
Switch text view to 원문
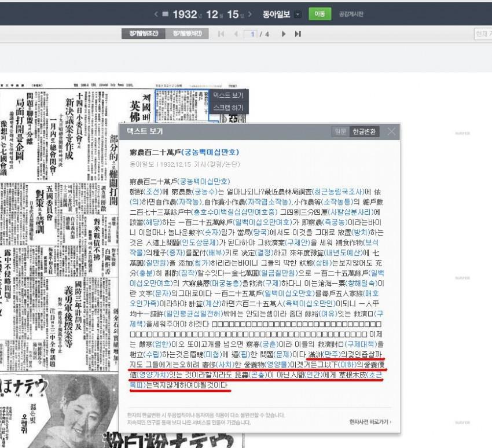pyautogui.click(x=340, y=131)
